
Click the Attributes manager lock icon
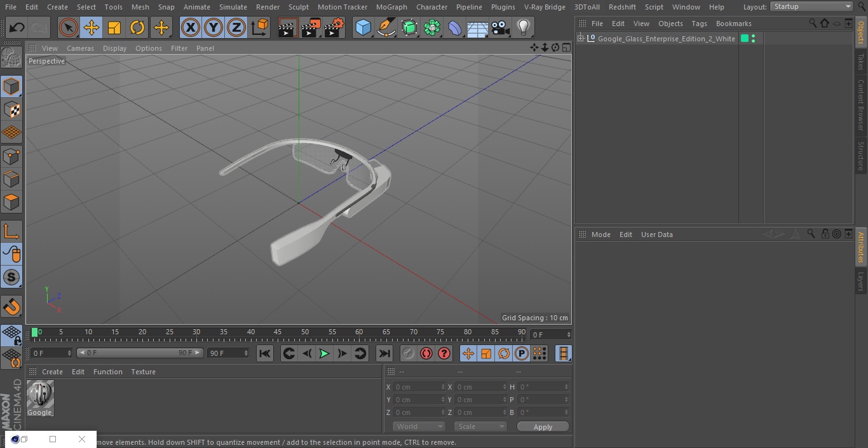click(825, 234)
